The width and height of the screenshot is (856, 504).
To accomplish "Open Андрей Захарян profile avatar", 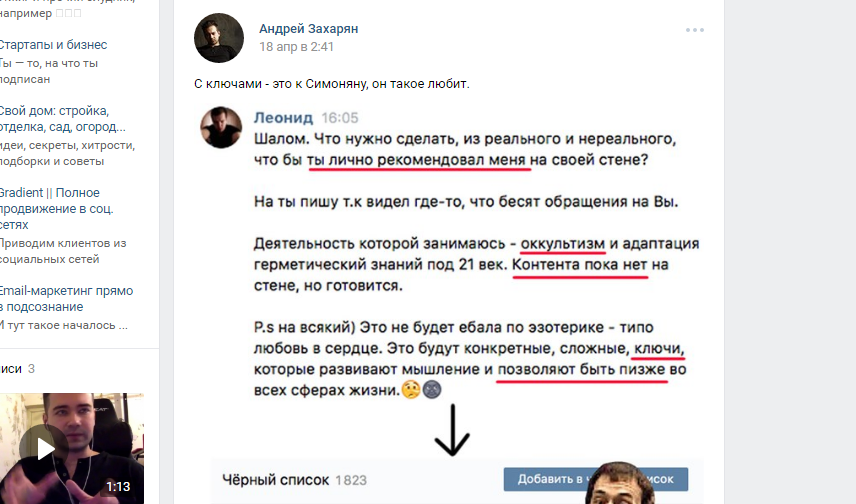I will pyautogui.click(x=219, y=38).
